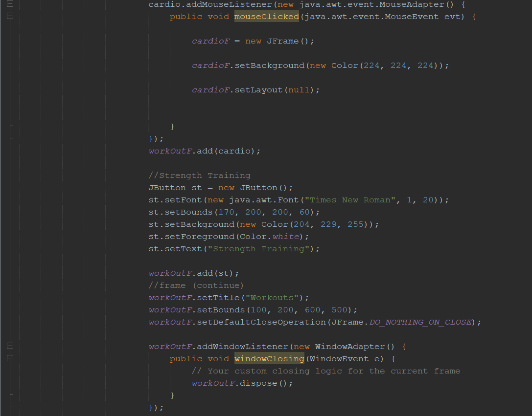Click the workOutF.setTitle method call
532x416 pixels.
[229, 298]
